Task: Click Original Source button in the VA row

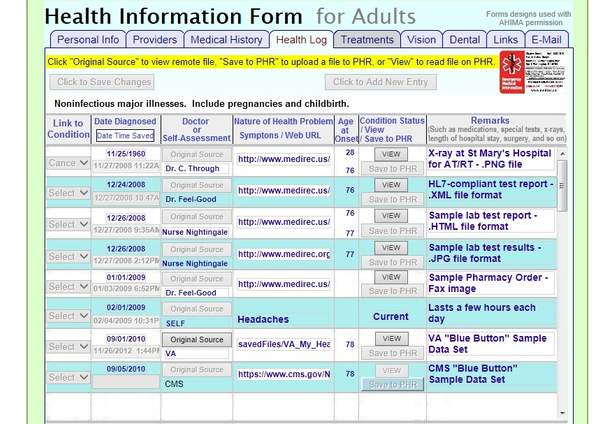Action: (197, 340)
